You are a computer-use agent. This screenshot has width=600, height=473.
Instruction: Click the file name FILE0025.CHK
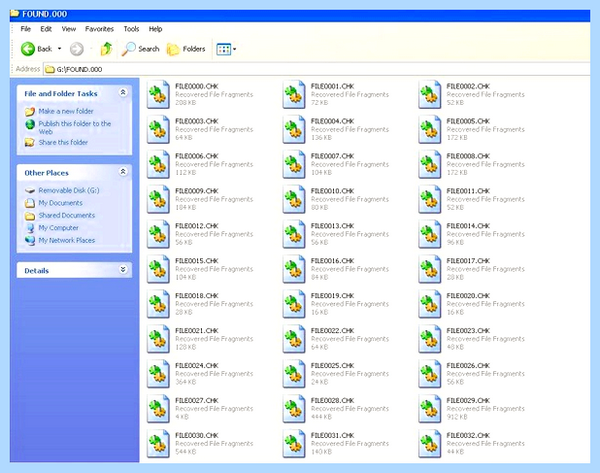[x=333, y=365]
